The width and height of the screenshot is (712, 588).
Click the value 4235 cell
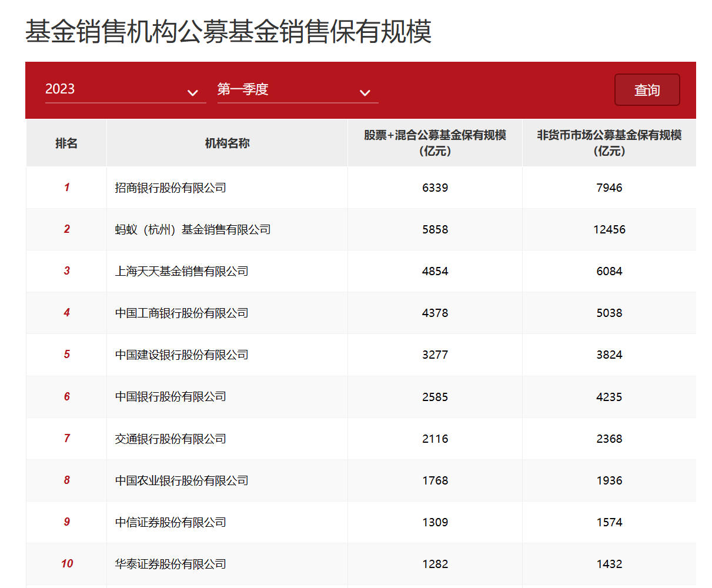609,397
